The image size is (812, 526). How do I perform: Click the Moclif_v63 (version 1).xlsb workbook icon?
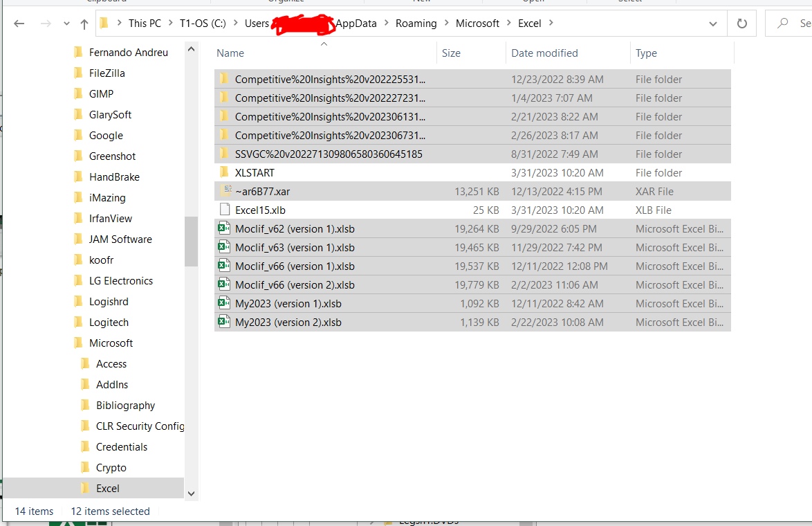(x=223, y=247)
